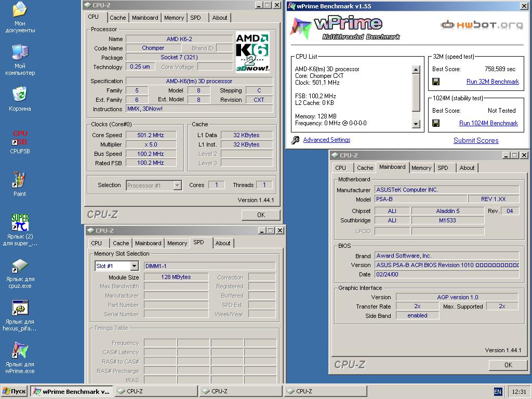Click the EN language indicator in tray

[498, 392]
